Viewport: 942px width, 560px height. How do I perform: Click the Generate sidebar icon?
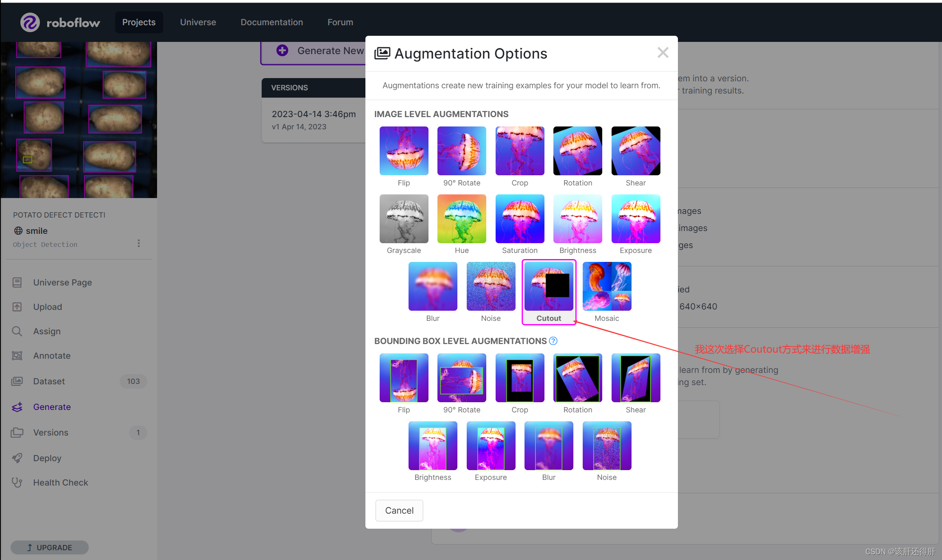[x=17, y=407]
